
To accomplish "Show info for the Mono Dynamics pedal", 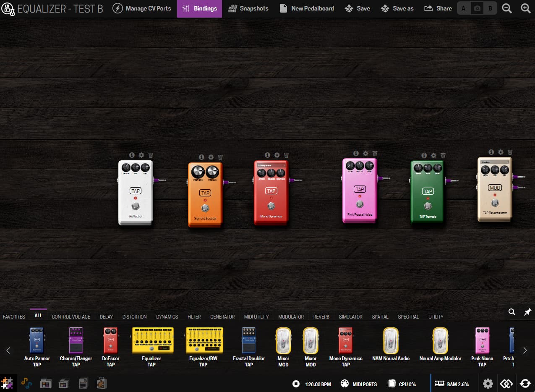I will (x=268, y=155).
